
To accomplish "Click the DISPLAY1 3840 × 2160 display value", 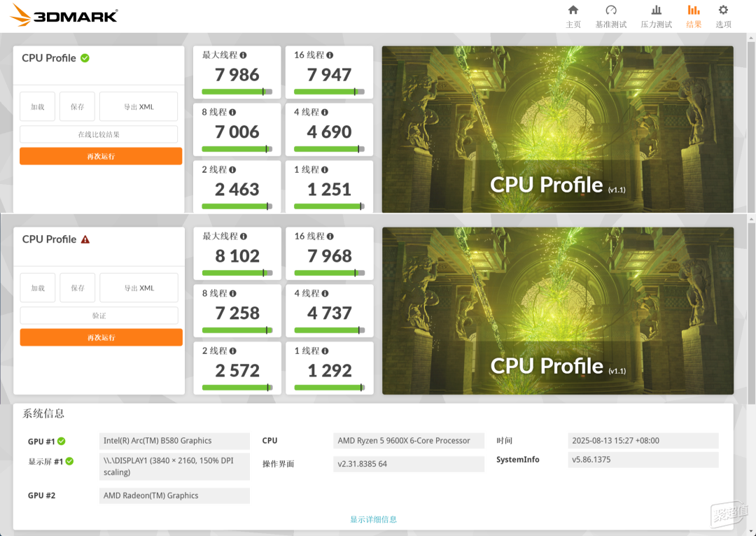I will 174,466.
